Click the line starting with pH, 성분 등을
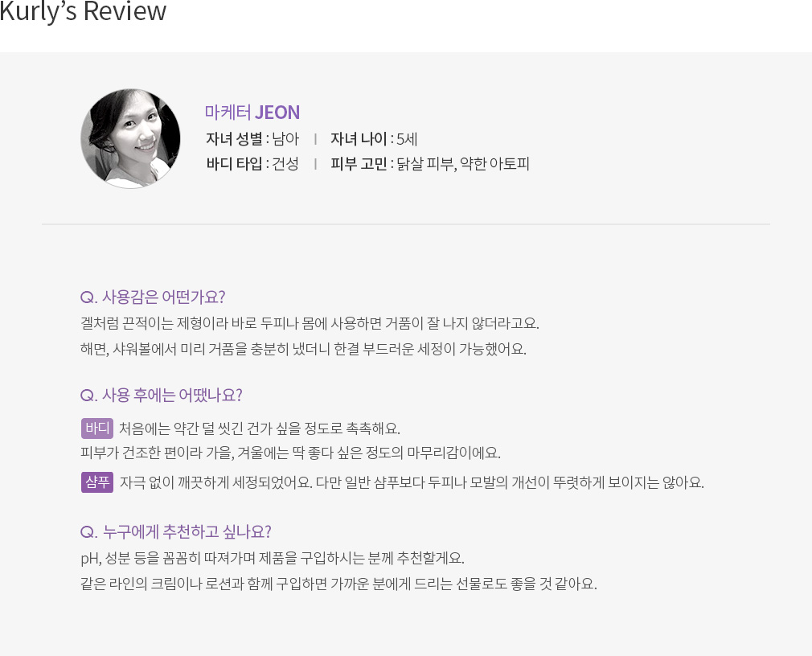812x656 pixels. [273, 558]
